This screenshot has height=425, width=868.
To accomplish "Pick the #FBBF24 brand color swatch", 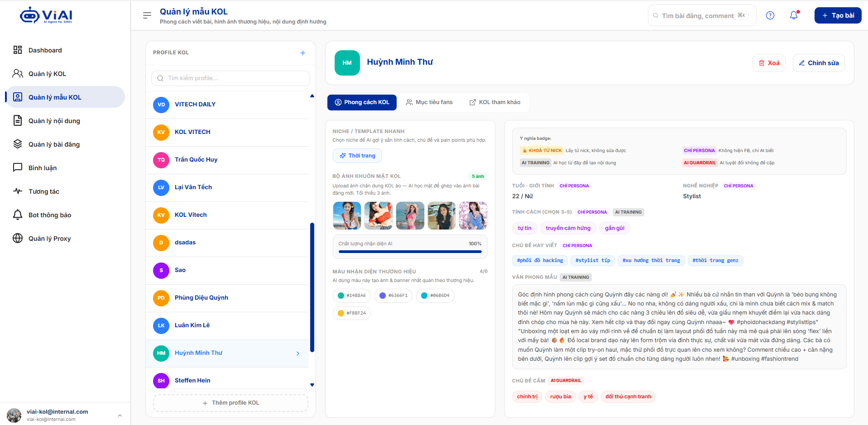I will 352,313.
